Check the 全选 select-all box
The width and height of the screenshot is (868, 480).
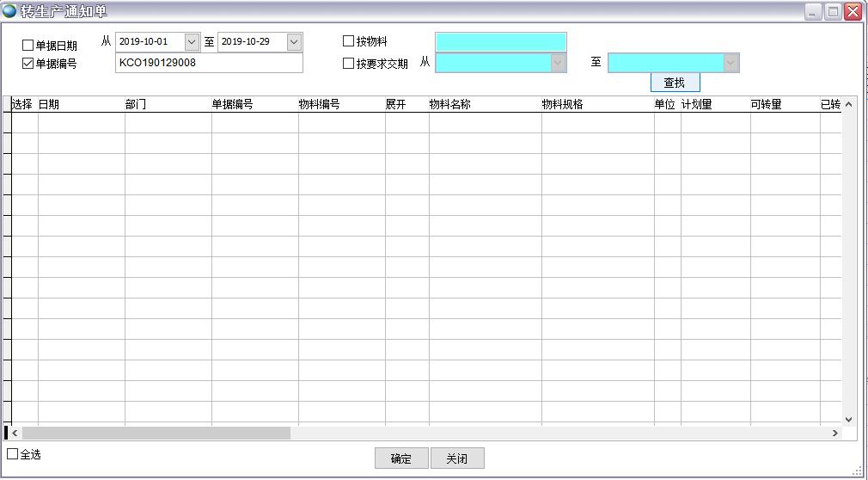pos(13,454)
